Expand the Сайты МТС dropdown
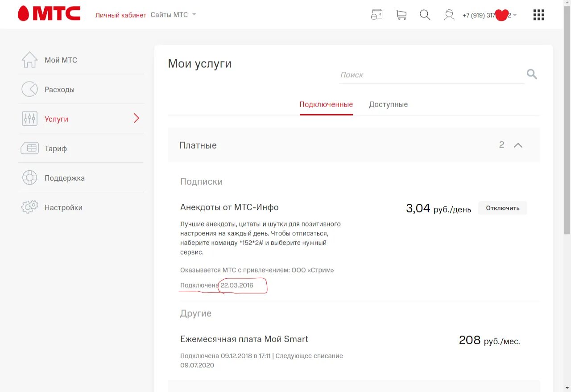Image resolution: width=571 pixels, height=392 pixels. 174,15
